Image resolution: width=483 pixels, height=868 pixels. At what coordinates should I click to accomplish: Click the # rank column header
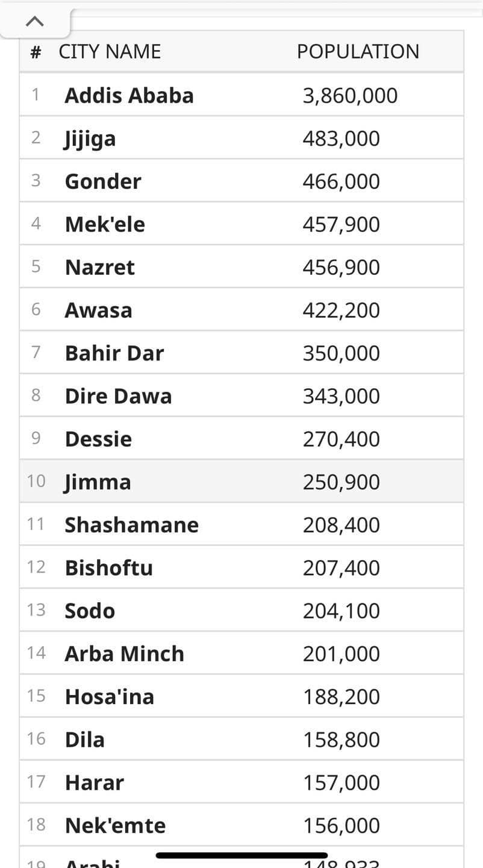click(x=36, y=52)
